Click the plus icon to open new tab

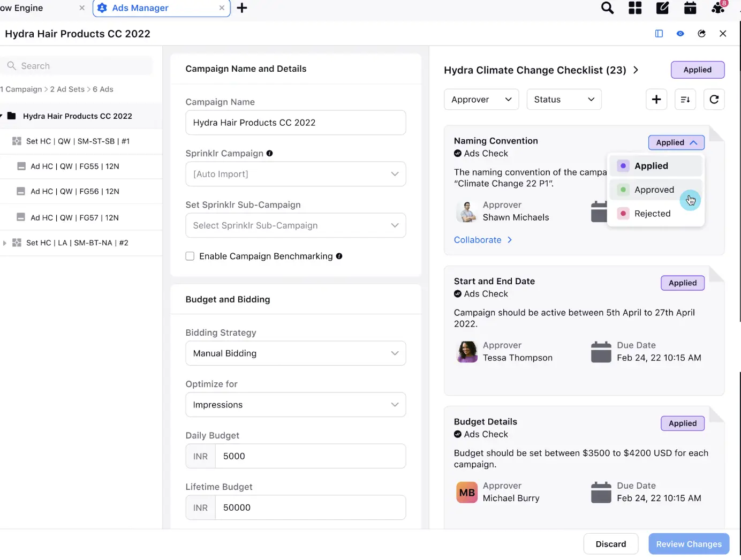(242, 8)
